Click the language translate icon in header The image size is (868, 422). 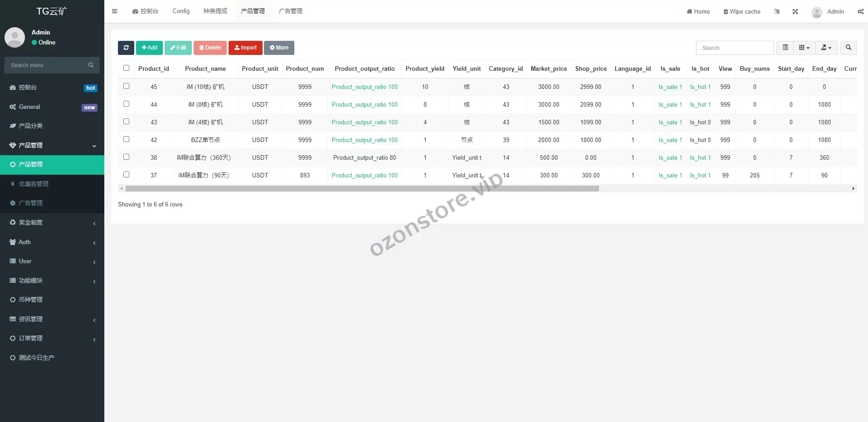(776, 12)
